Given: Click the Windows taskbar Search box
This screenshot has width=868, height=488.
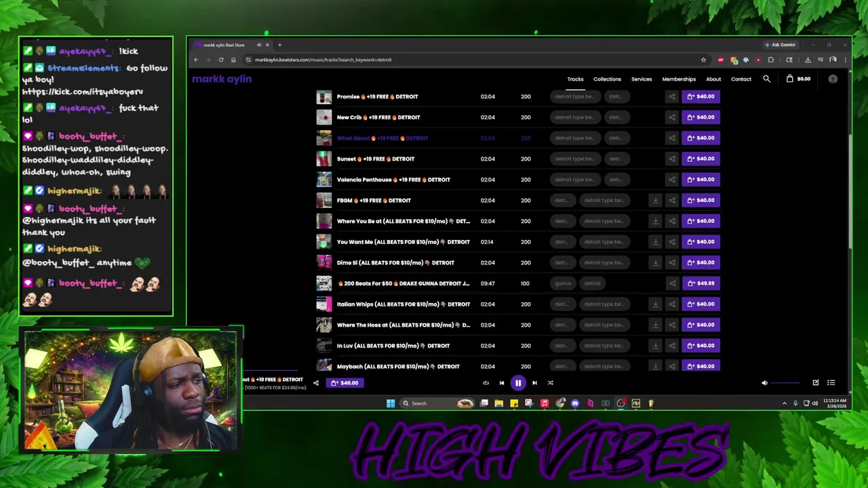Looking at the screenshot, I should pos(436,403).
